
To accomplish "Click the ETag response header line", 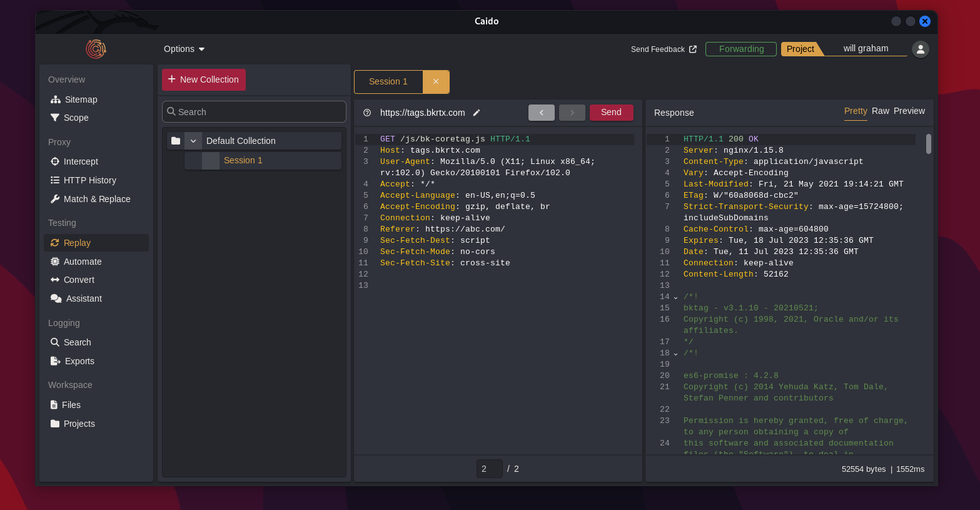I will (x=740, y=195).
